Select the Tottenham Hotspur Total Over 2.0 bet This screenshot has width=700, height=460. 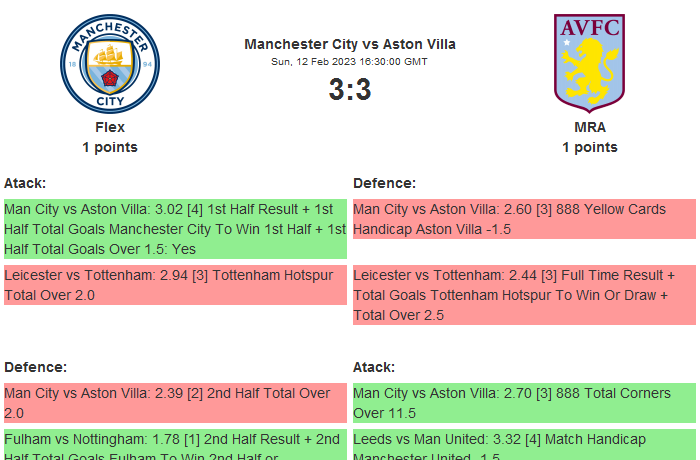175,285
